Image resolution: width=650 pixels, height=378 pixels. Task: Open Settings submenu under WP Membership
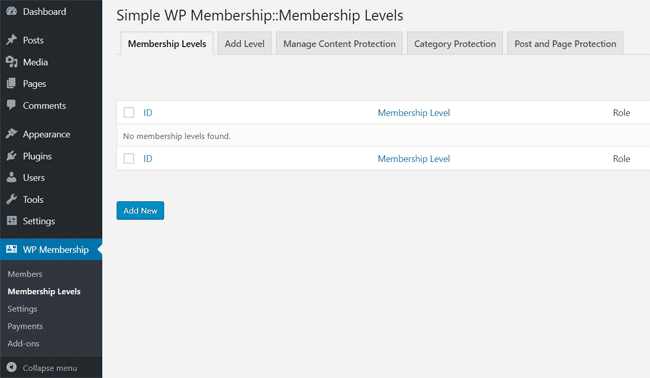coord(22,309)
